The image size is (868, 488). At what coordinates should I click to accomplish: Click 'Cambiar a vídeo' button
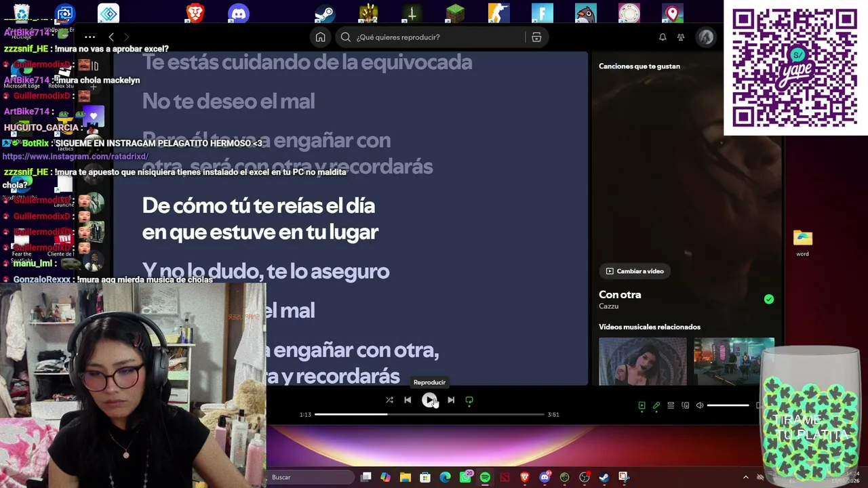pyautogui.click(x=634, y=271)
